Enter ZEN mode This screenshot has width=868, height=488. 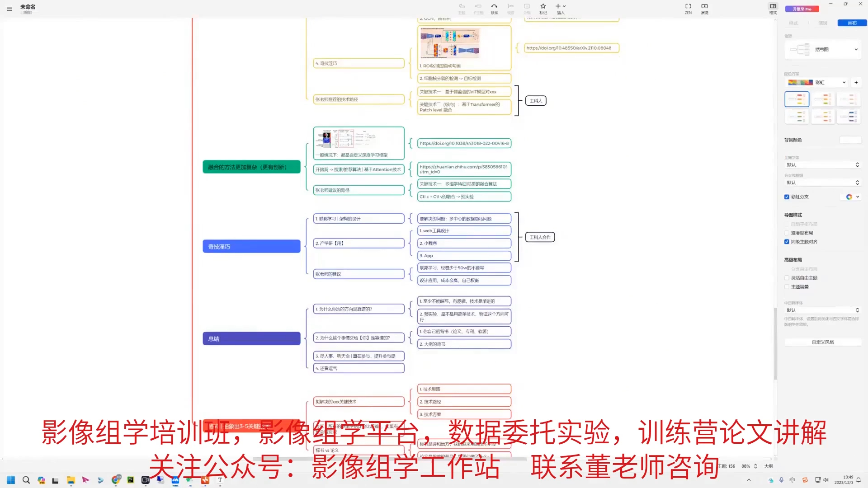point(688,9)
